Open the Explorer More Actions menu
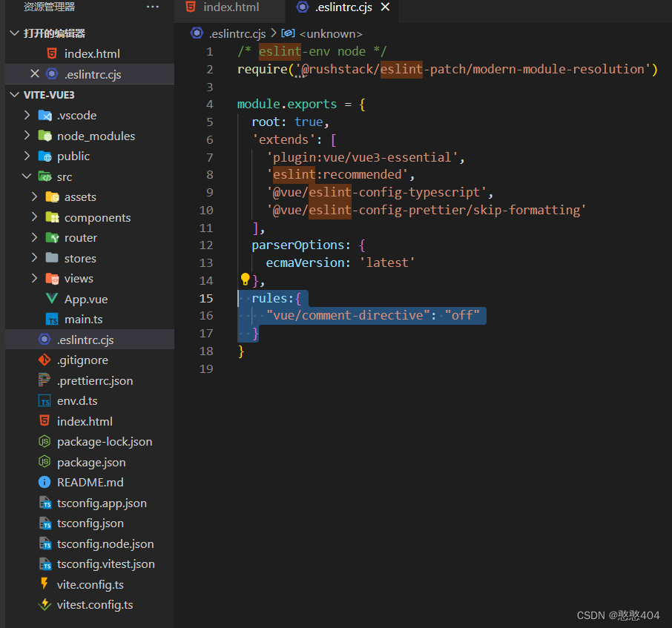Viewport: 672px width, 628px height. pos(153,7)
